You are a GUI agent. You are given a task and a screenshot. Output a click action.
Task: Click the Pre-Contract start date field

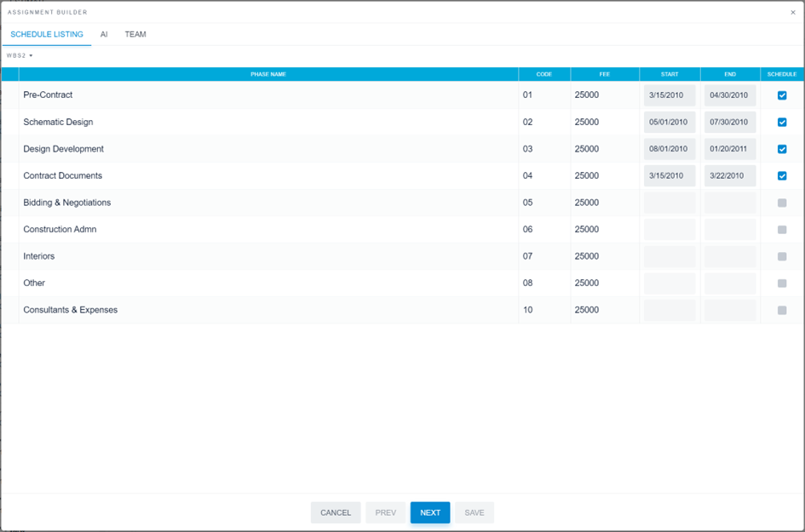[x=669, y=95]
